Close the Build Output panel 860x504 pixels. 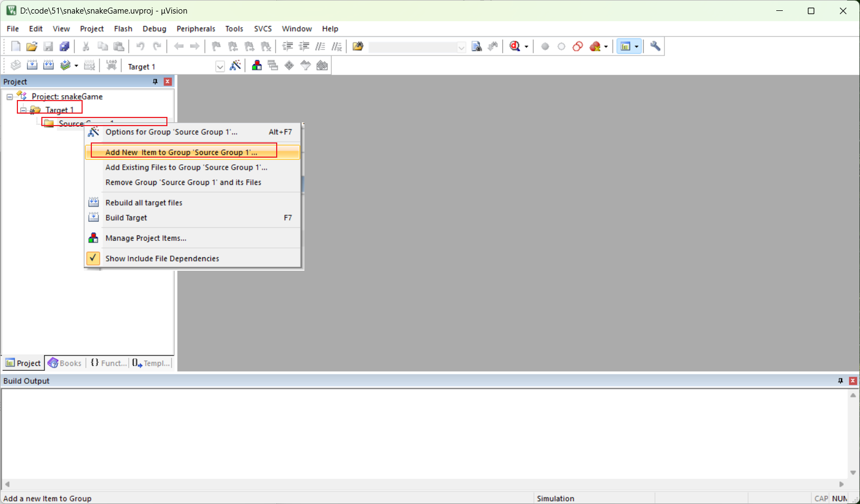pos(853,381)
